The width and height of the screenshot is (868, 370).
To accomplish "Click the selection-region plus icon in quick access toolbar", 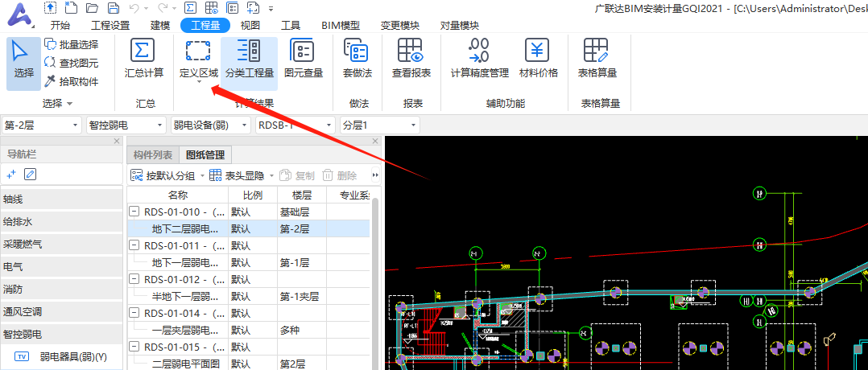I will pos(254,8).
